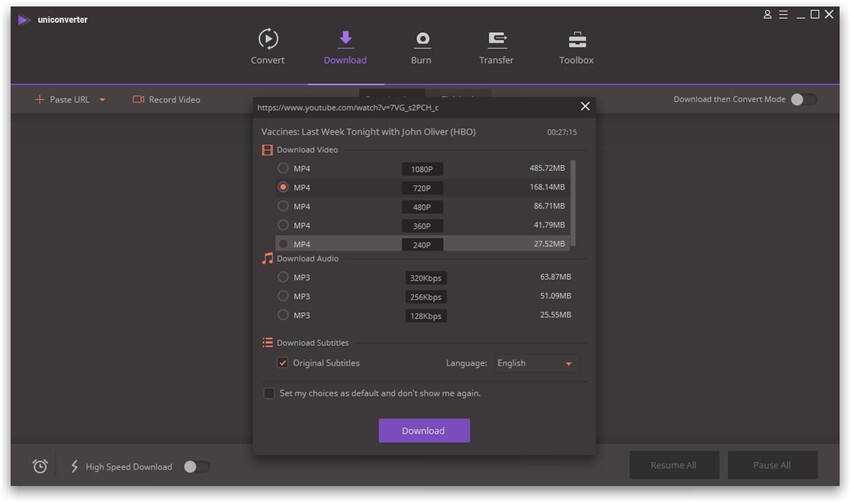Click the scheduler alarm clock icon

pos(40,466)
